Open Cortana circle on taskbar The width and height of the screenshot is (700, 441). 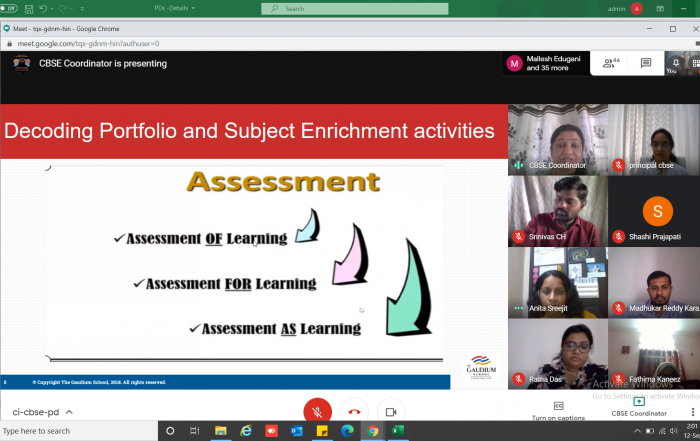pos(170,431)
